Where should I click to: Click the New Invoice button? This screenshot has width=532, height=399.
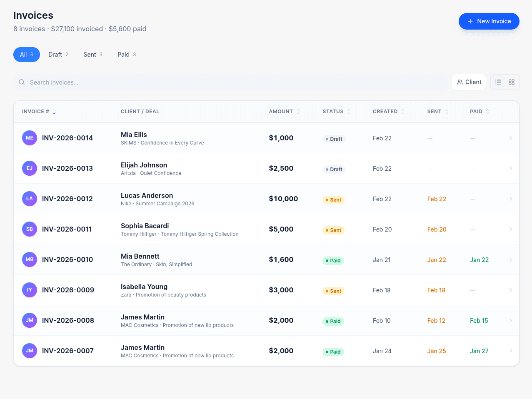[489, 21]
